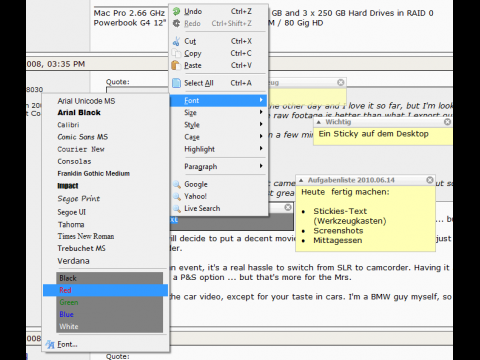The image size is (480, 360).
Task: Click the Select All document icon
Action: [x=176, y=83]
